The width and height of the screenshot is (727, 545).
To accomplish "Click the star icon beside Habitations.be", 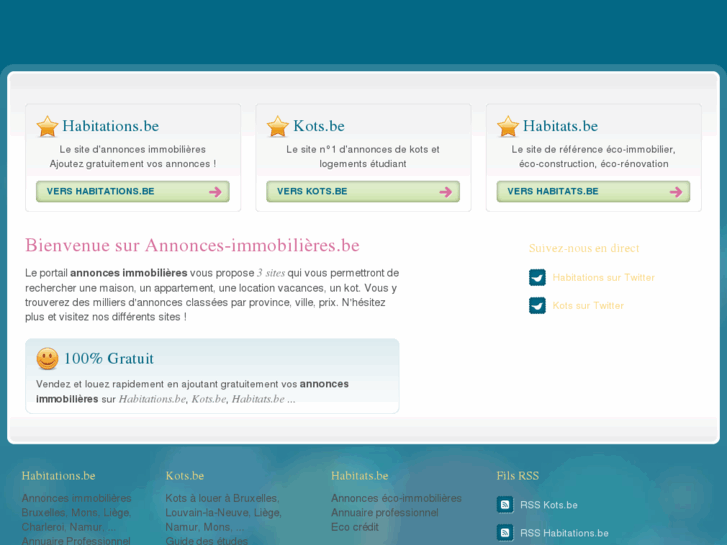I will click(x=47, y=126).
